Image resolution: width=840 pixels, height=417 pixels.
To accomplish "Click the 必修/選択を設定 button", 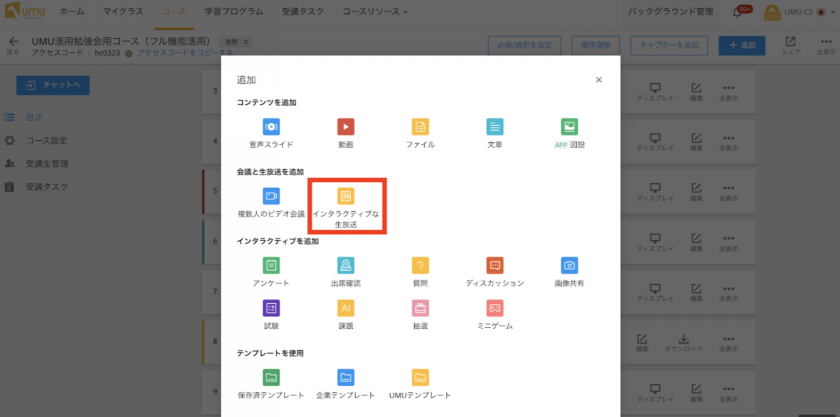I will point(524,46).
